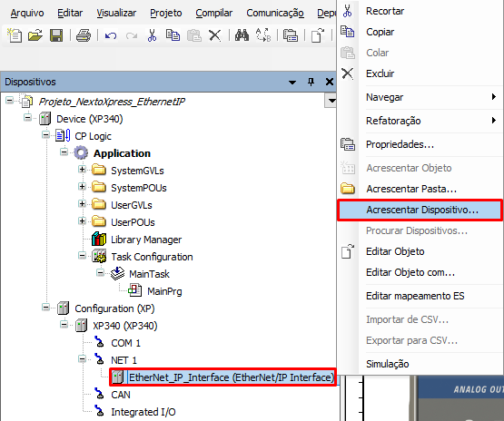
Task: Select the Application tree item
Action: pos(122,153)
